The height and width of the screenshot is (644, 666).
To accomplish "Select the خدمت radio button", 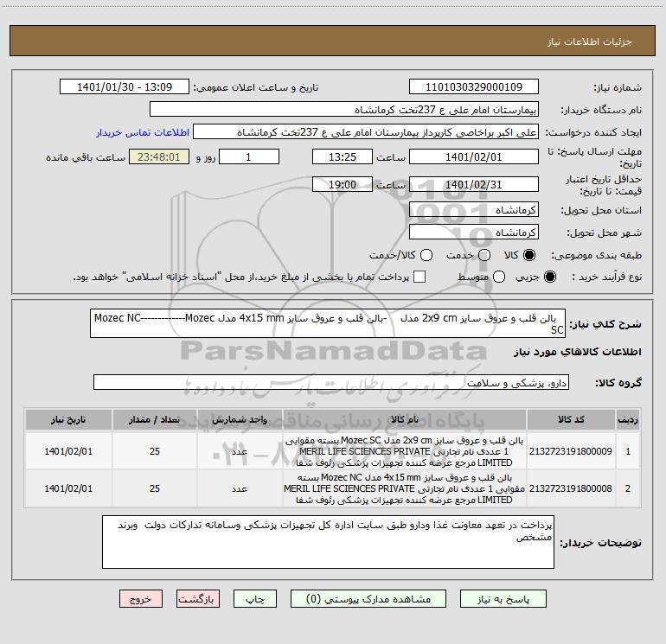I will click(x=484, y=255).
